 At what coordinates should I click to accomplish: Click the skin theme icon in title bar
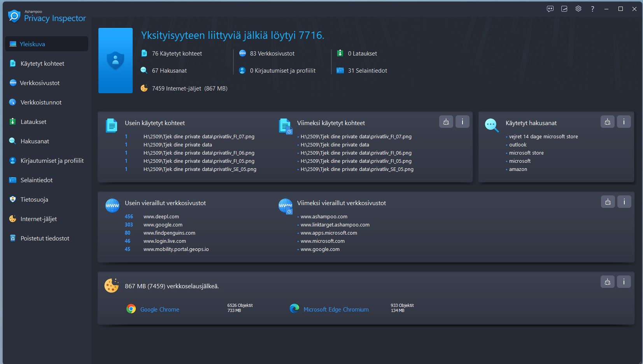564,9
